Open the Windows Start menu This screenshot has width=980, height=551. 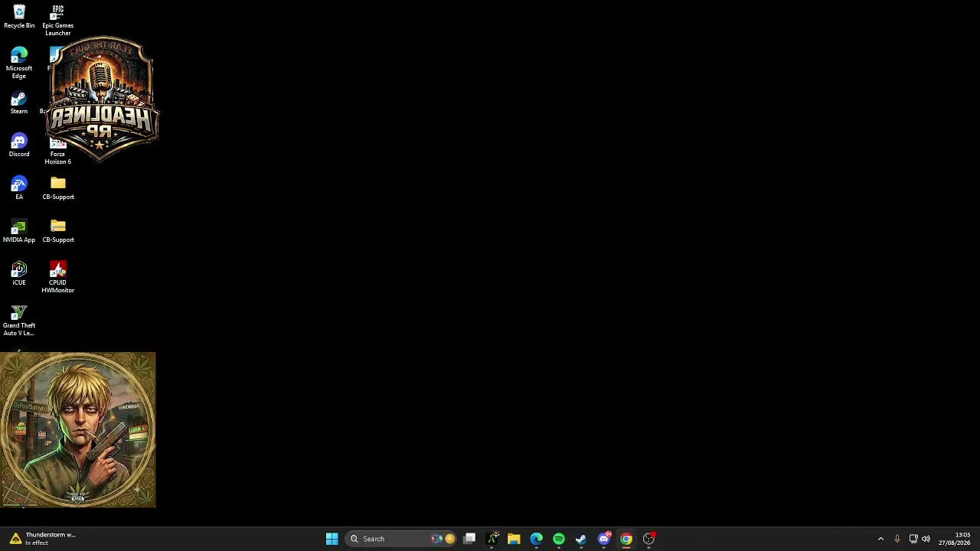(x=332, y=539)
